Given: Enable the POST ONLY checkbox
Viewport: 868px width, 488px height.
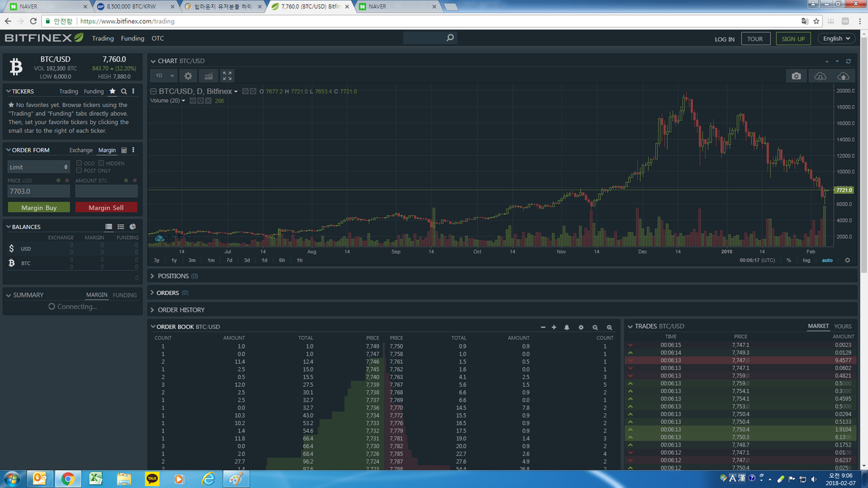Looking at the screenshot, I should [79, 170].
